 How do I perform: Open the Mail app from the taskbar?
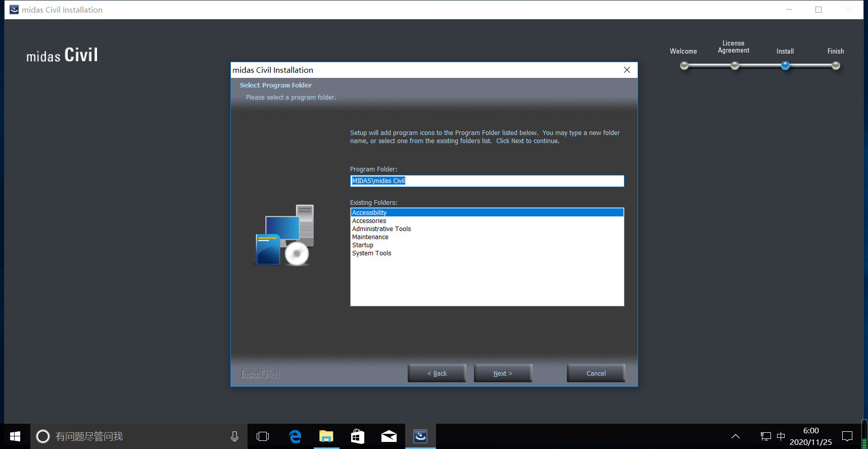pos(389,436)
